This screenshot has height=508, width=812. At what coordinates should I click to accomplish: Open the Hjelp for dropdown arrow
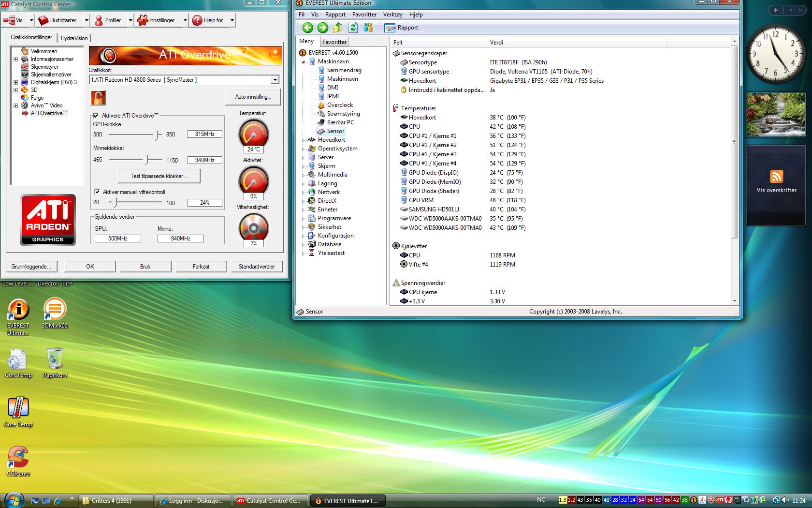click(x=232, y=20)
